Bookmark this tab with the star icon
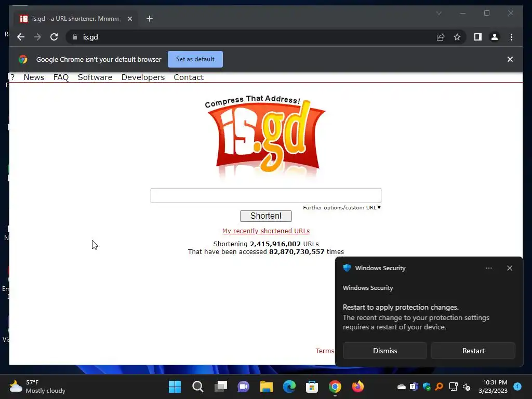 (x=457, y=37)
